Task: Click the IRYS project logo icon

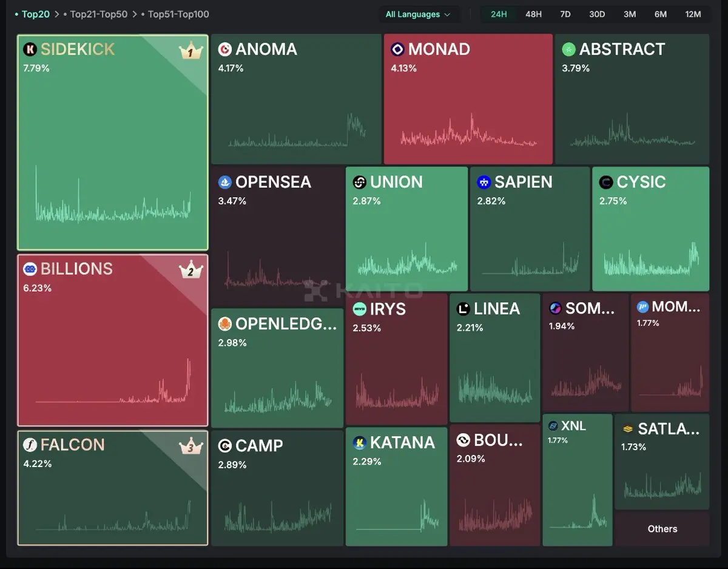Action: (359, 309)
